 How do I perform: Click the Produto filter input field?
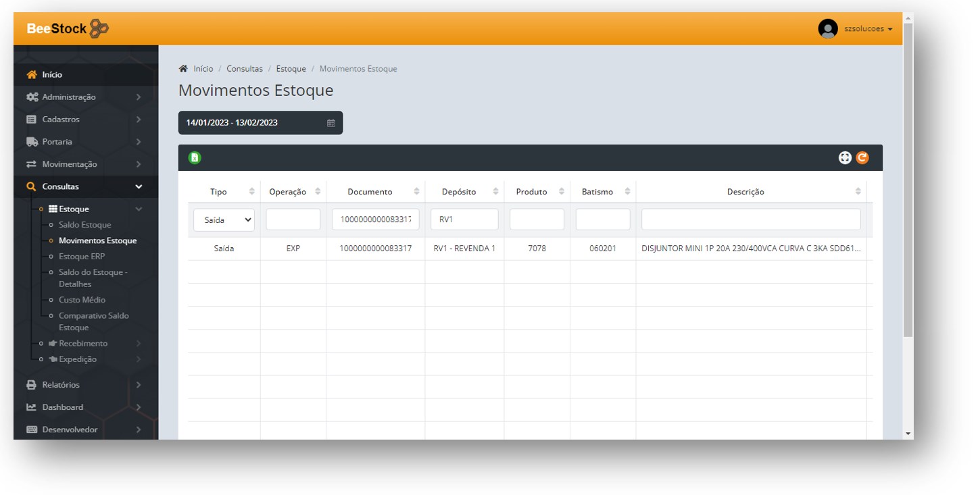537,219
